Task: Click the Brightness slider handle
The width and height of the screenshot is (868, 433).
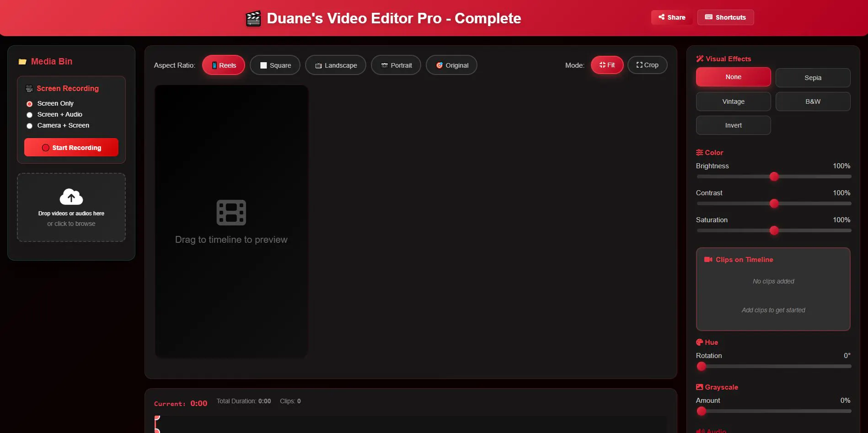Action: [774, 176]
